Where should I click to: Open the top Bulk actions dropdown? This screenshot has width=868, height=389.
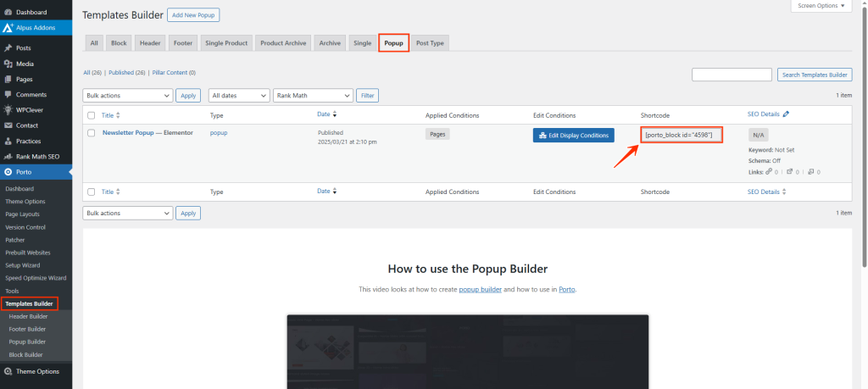(x=128, y=96)
